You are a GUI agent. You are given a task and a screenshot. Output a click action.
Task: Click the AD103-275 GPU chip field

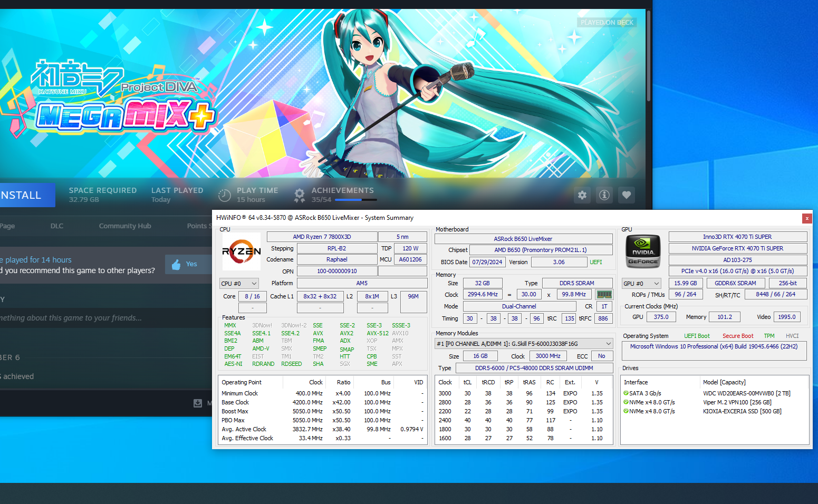737,260
